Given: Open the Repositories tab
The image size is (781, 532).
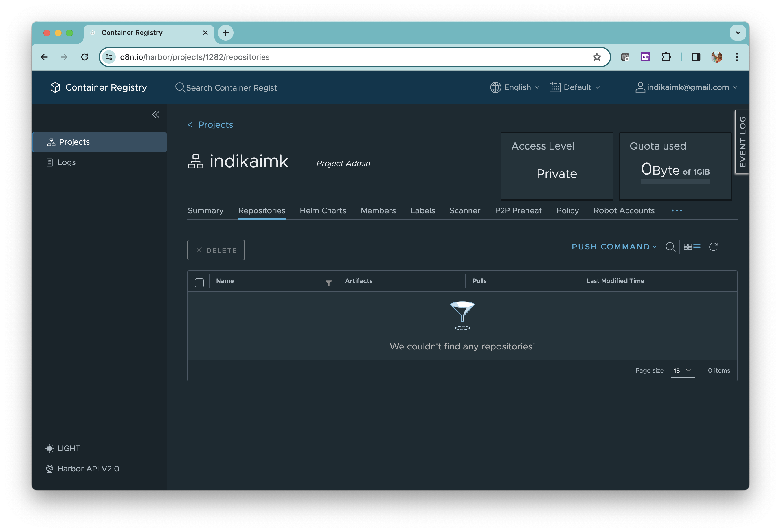Looking at the screenshot, I should [262, 210].
